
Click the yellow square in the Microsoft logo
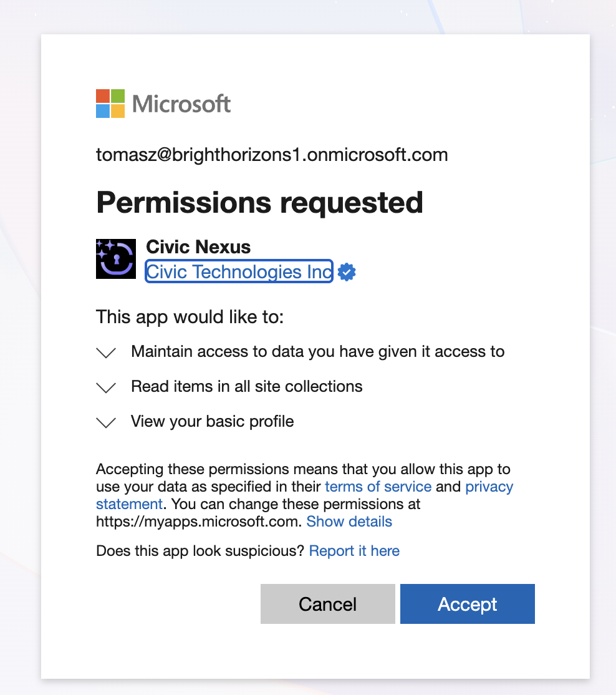pos(118,112)
